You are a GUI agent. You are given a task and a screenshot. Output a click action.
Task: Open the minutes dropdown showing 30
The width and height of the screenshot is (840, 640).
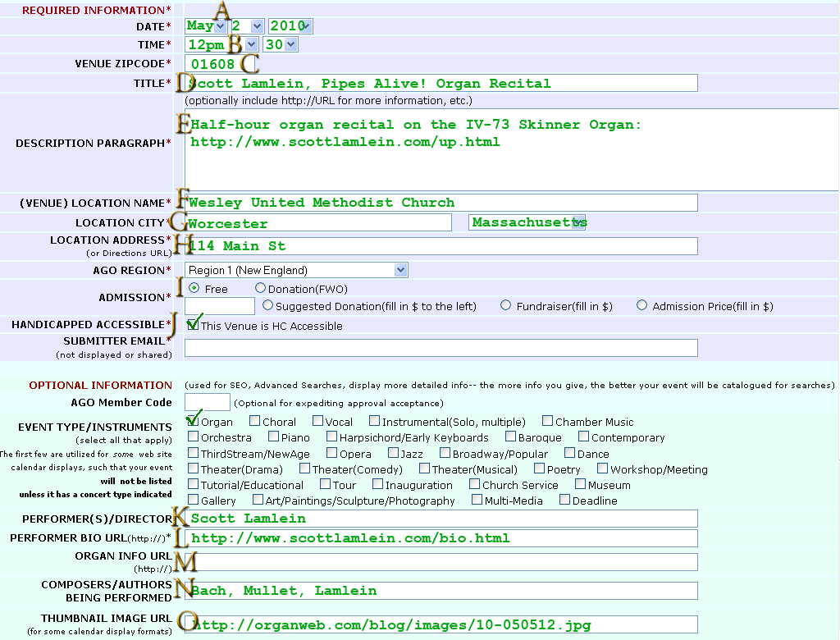[x=281, y=44]
